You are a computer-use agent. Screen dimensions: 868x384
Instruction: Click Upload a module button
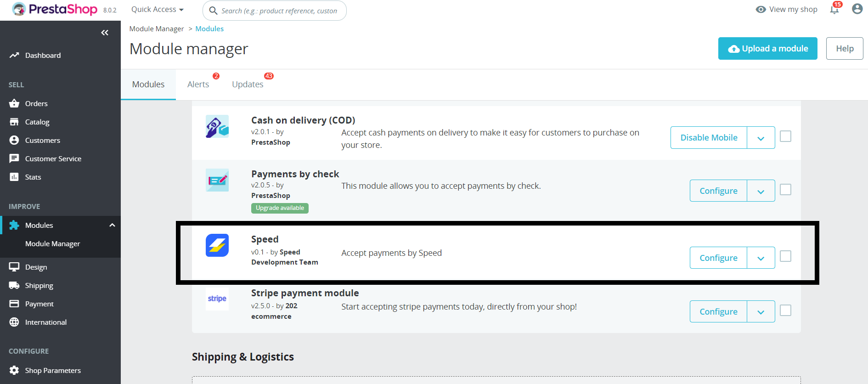(x=768, y=49)
